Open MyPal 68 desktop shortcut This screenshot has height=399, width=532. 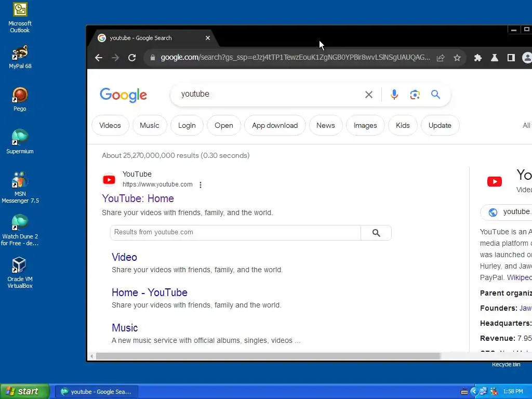(20, 57)
